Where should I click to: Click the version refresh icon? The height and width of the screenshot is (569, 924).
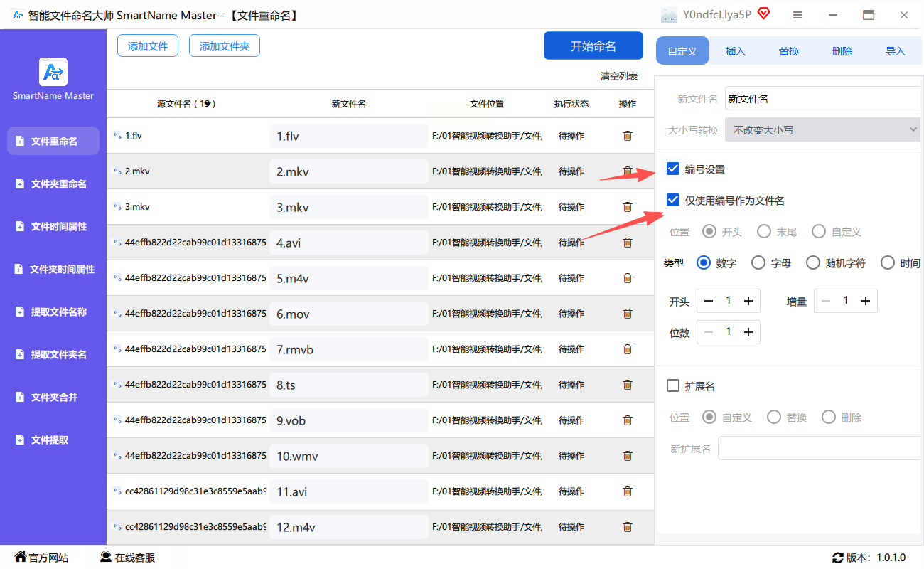point(838,558)
